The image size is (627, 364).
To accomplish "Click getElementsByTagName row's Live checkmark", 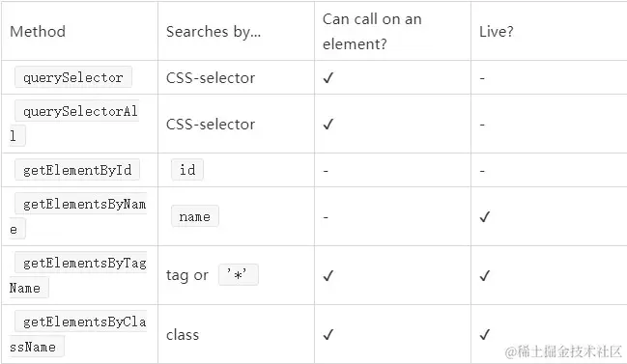I will click(485, 276).
